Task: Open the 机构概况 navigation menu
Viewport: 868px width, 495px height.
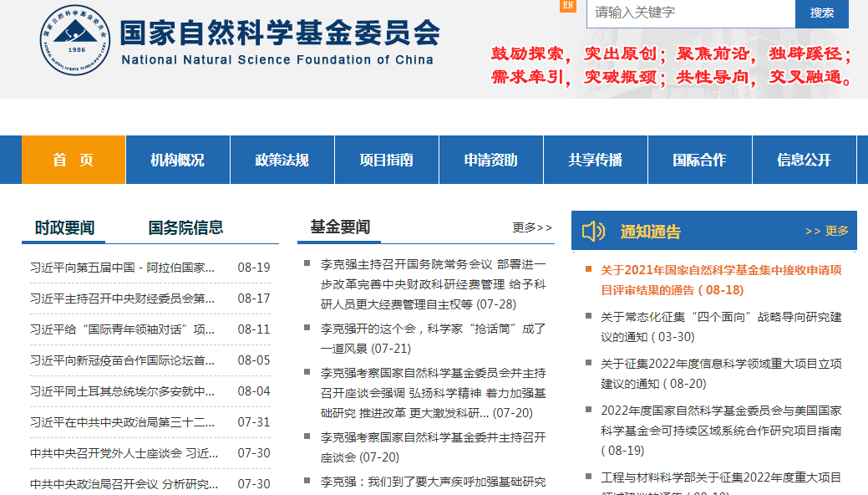Action: coord(177,160)
